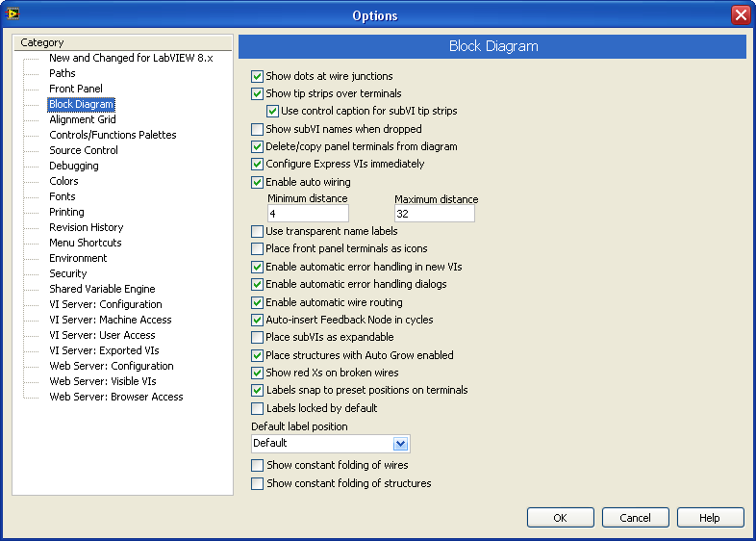Screen dimensions: 756x541
Task: Click the Maximum distance input field
Action: point(435,214)
